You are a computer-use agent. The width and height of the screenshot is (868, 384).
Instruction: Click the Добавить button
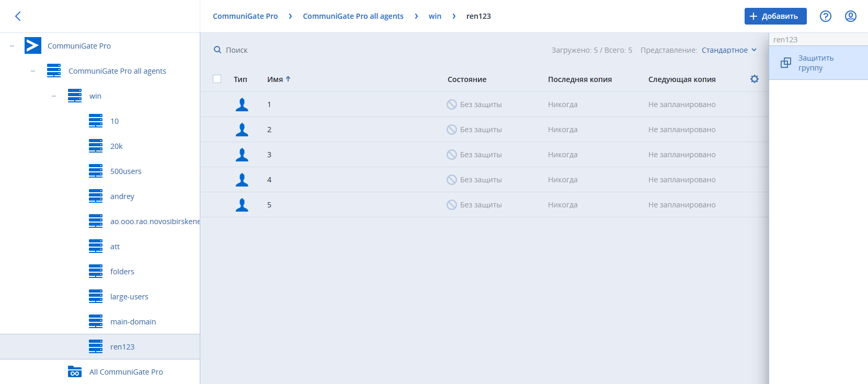point(775,16)
